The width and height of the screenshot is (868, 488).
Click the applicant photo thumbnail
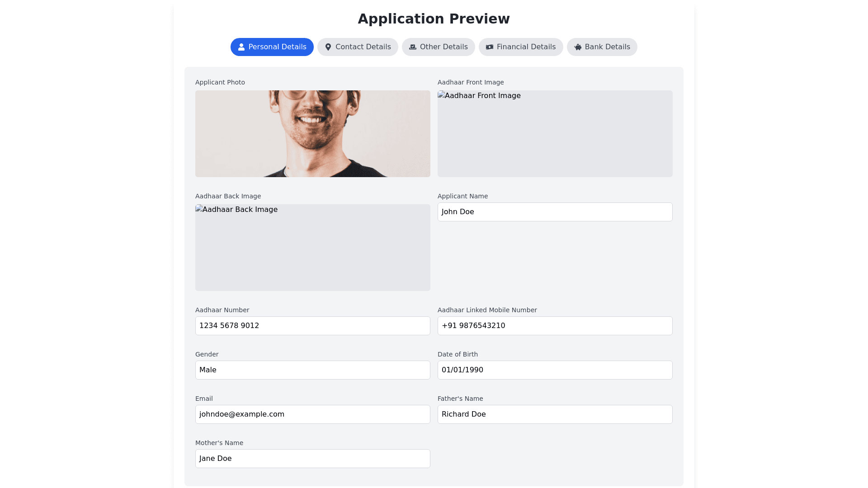coord(312,134)
